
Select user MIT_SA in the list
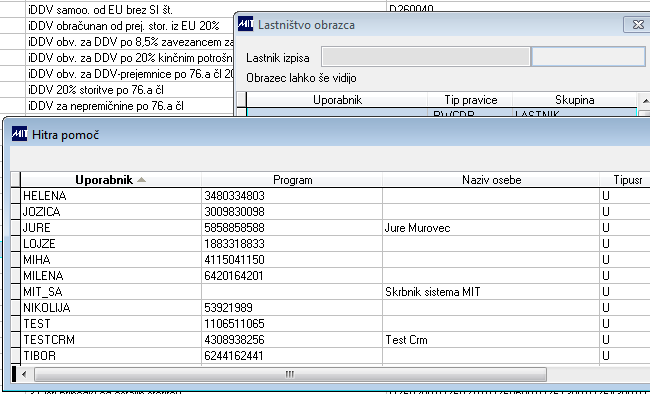tap(43, 292)
